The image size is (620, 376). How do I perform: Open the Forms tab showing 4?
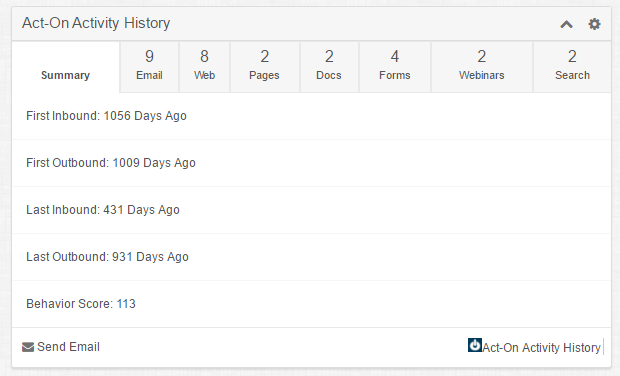(395, 67)
